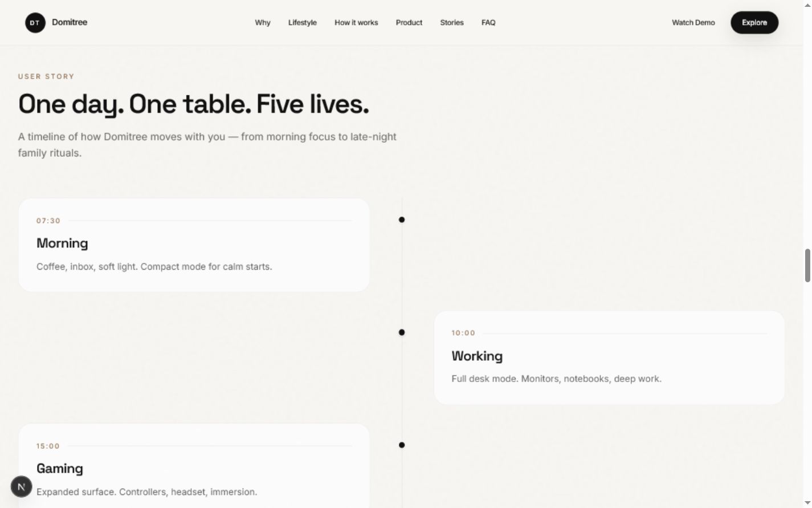Select the 07:30 timeline dot
This screenshot has width=812, height=508.
pyautogui.click(x=402, y=220)
